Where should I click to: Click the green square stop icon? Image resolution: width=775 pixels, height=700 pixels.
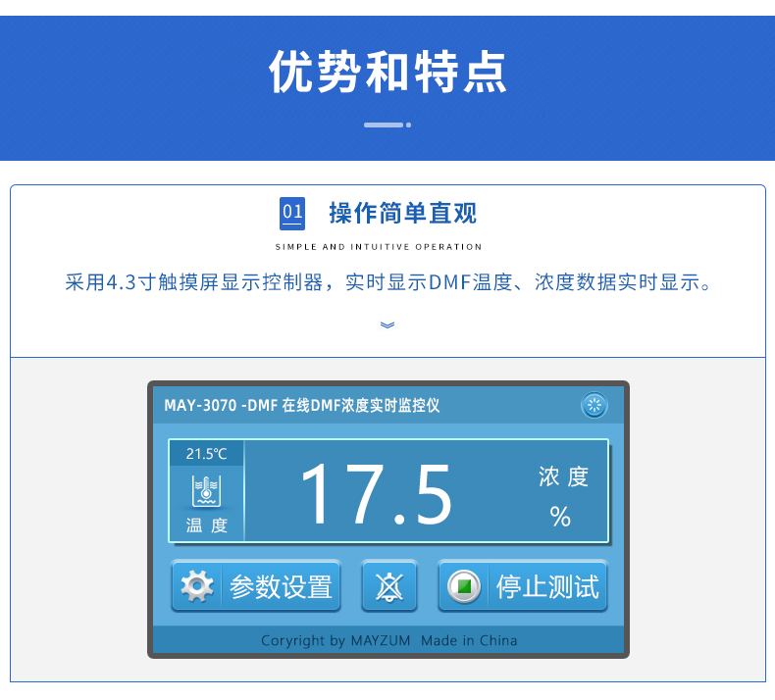[465, 586]
